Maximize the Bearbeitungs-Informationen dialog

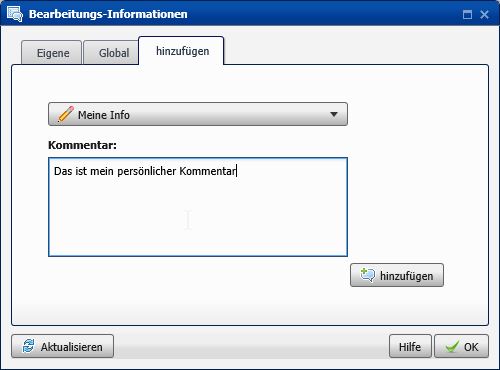[467, 14]
